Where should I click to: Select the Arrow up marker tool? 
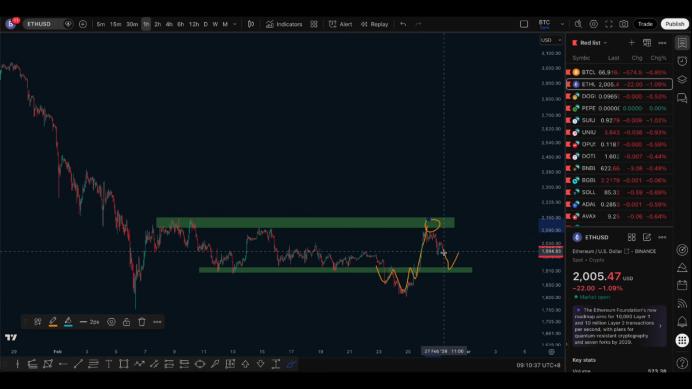(245, 364)
